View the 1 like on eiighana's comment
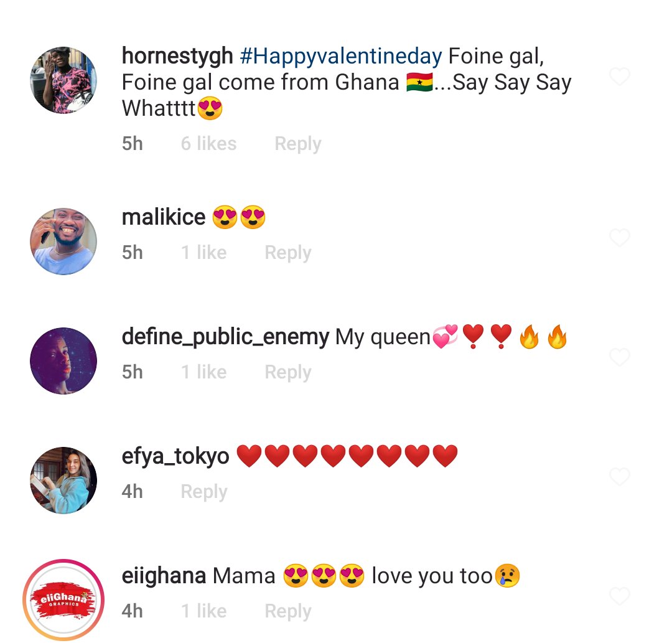Viewport: 672px width, 643px height. pos(203,611)
